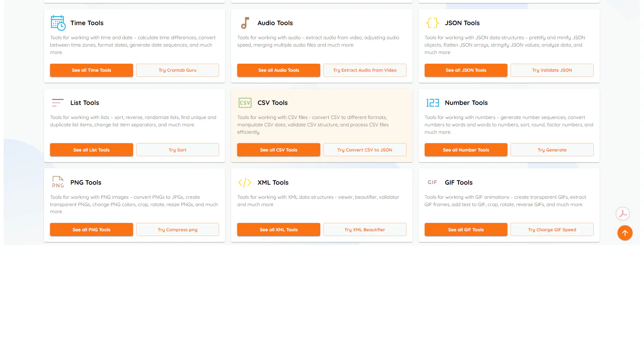Screen dimensions: 644x362
Task: Click the XML Tools angle brackets icon
Action: point(245,182)
